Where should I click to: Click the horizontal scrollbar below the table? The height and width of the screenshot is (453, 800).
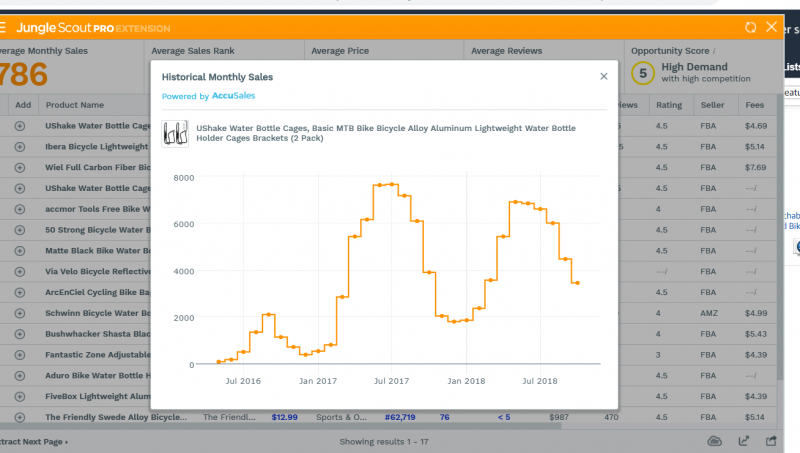click(x=281, y=426)
